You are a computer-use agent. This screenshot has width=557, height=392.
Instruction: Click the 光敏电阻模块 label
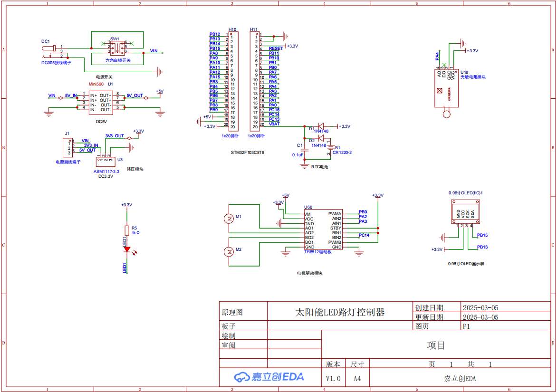click(x=473, y=76)
